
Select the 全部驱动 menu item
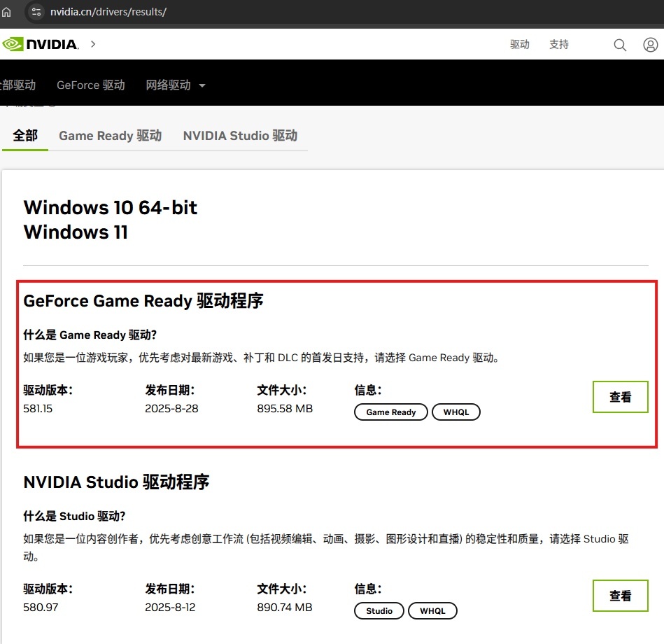[x=17, y=85]
